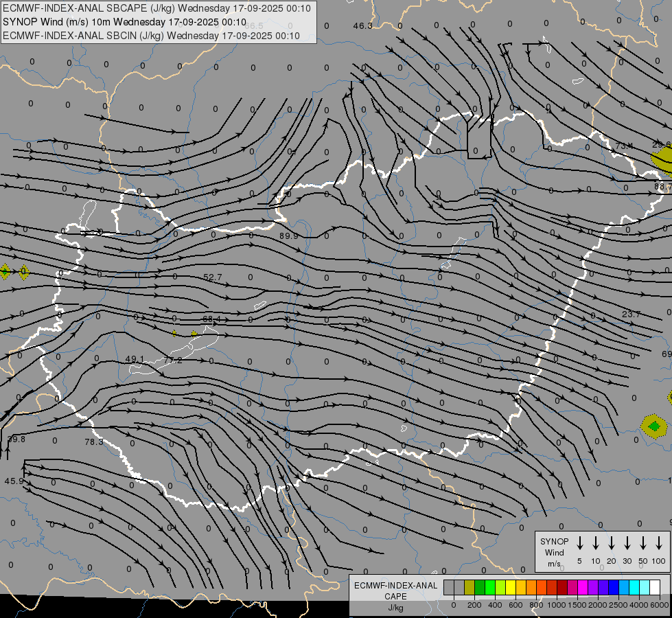
Task: Click the 1500 tick label in CAPE legend
Action: [x=577, y=605]
